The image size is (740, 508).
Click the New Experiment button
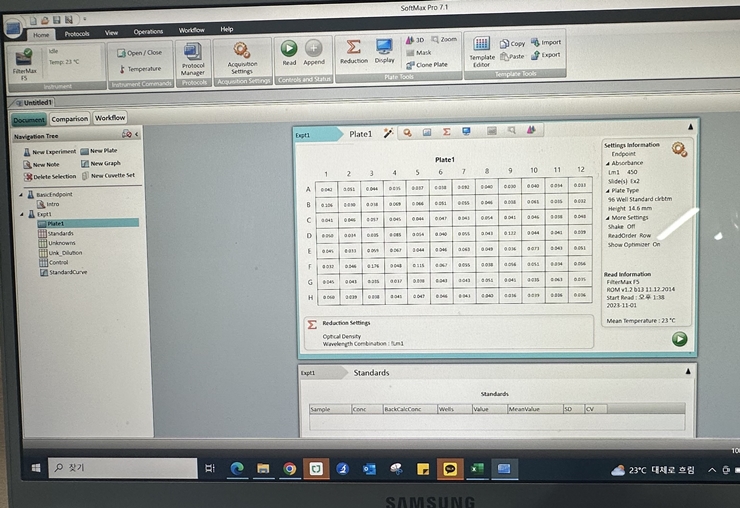click(48, 152)
